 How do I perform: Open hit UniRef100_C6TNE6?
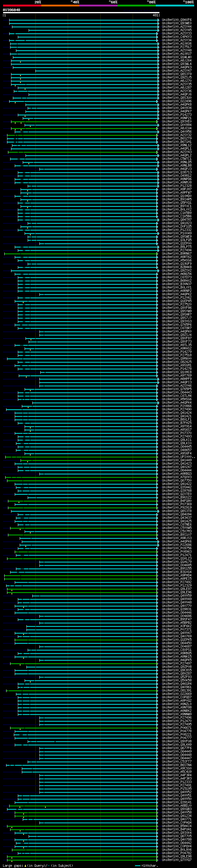pos(177,525)
